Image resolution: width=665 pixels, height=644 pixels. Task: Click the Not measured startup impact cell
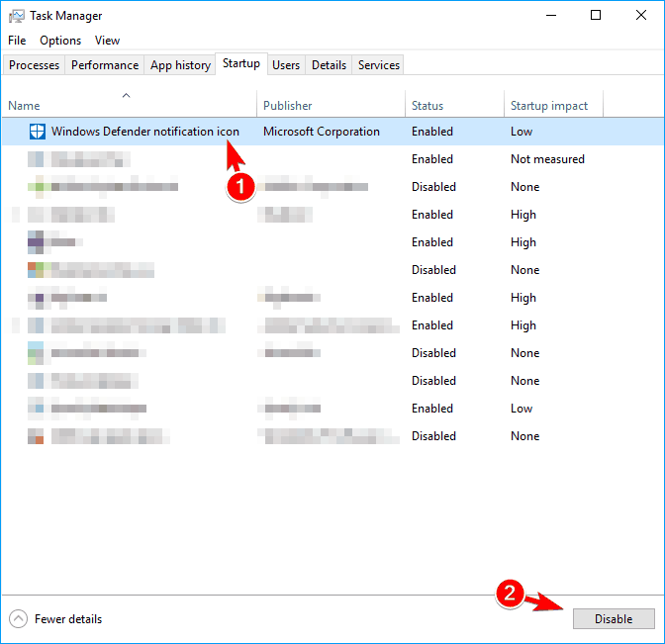point(547,159)
